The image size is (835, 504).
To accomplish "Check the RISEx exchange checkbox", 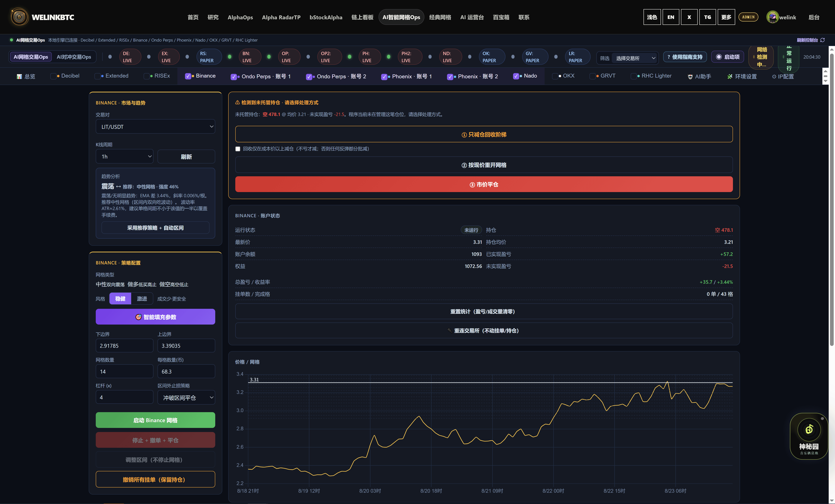I will click(x=146, y=76).
